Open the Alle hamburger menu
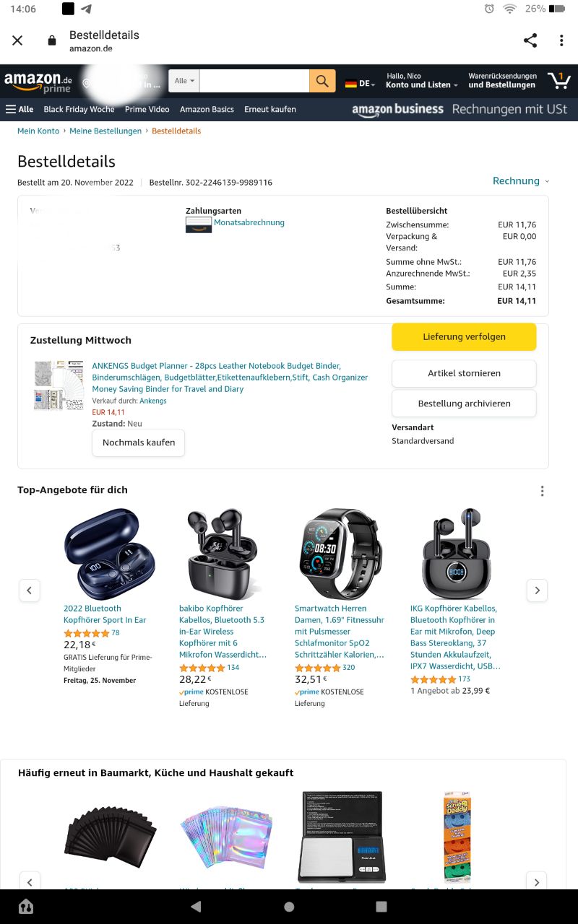 click(x=20, y=110)
